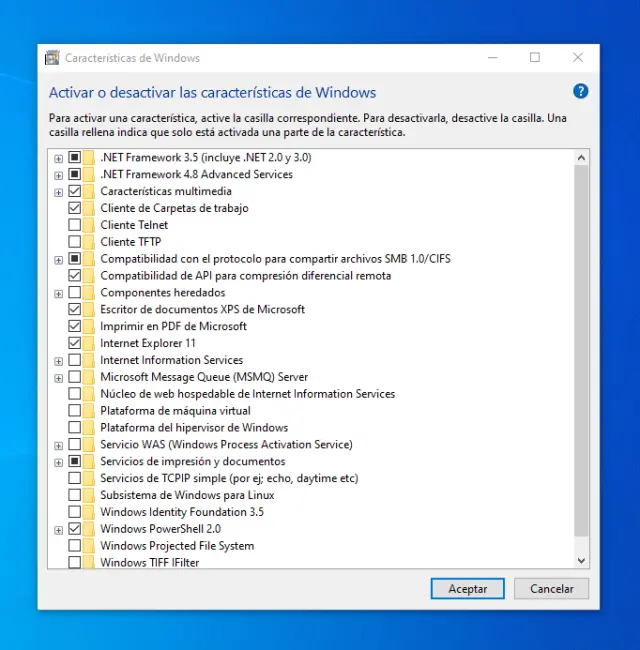Click the scrollbar down arrow in features list

tap(581, 561)
